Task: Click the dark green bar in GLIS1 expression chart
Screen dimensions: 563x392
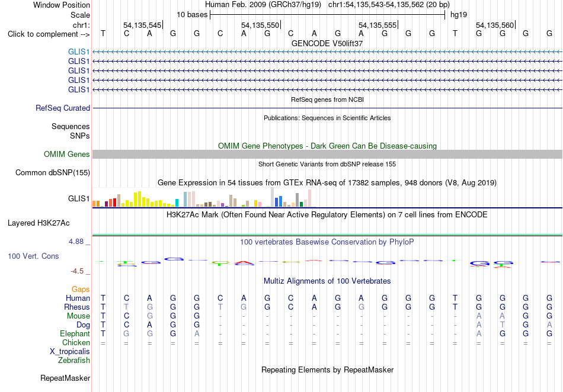Action: click(301, 204)
